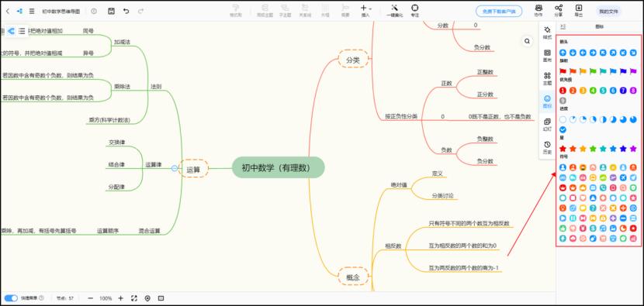This screenshot has height=306, width=644.
Task: Insert priority 8 purple number icon
Action: point(633,90)
